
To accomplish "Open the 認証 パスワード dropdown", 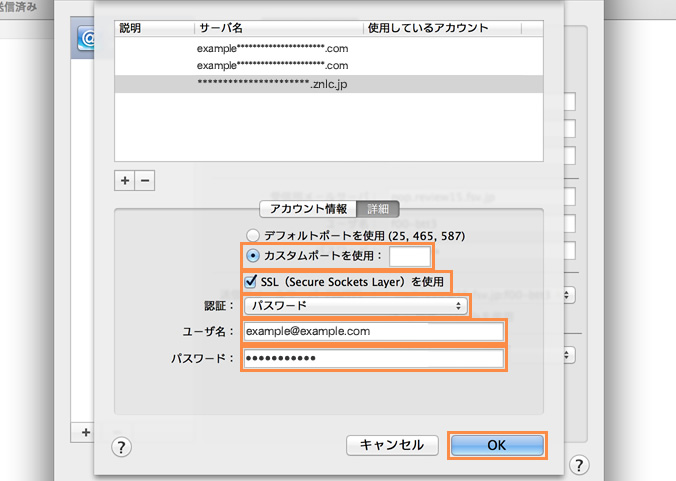I will 356,306.
